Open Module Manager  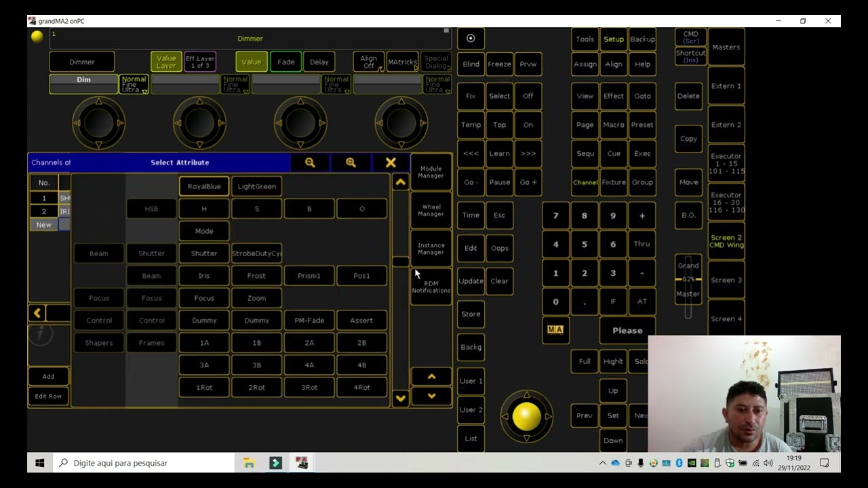(431, 172)
